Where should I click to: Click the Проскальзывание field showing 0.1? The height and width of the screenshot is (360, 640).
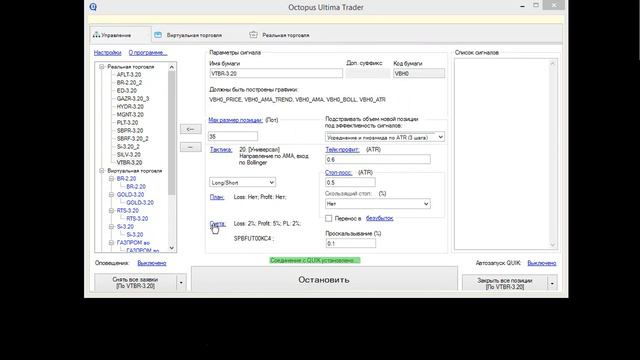tap(350, 243)
